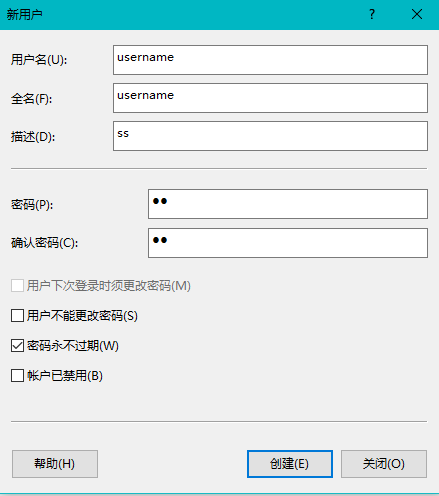The image size is (439, 496).
Task: Enable 用户不能更改密码(S) checkbox
Action: [x=17, y=316]
